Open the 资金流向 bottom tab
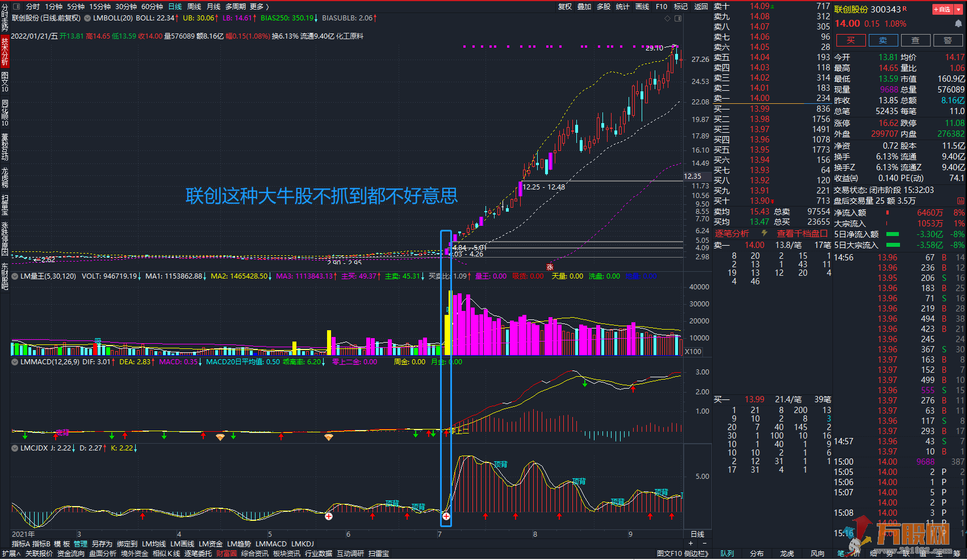967x560 pixels. 71,554
